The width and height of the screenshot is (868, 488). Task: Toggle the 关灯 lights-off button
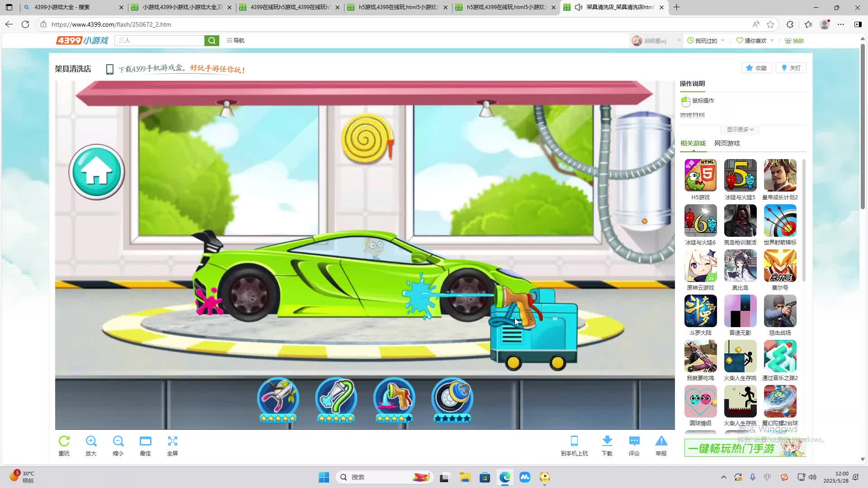coord(791,68)
